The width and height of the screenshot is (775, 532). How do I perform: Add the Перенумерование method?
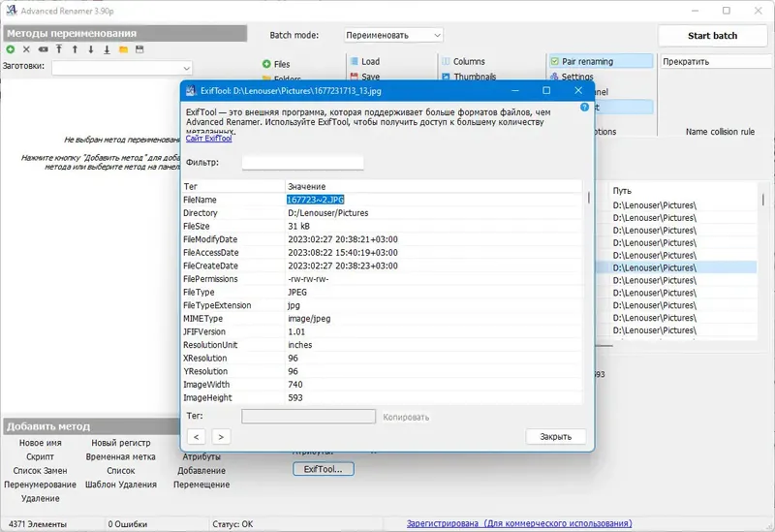pos(40,485)
